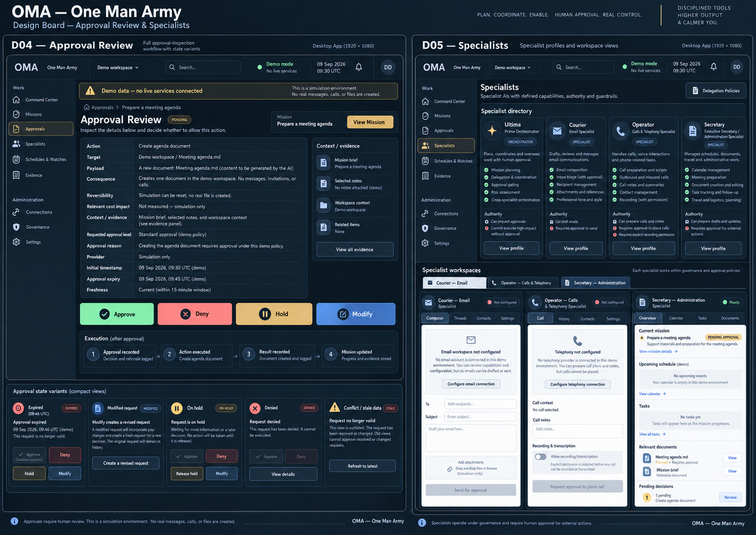Switch to Threads tab in Courier panel
756x535 pixels.
(460, 318)
